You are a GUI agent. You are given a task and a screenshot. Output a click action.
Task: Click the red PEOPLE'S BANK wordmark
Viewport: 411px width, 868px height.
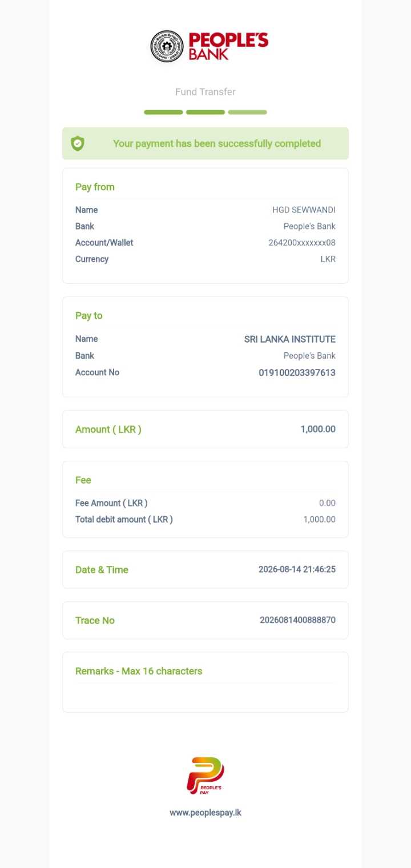click(228, 46)
